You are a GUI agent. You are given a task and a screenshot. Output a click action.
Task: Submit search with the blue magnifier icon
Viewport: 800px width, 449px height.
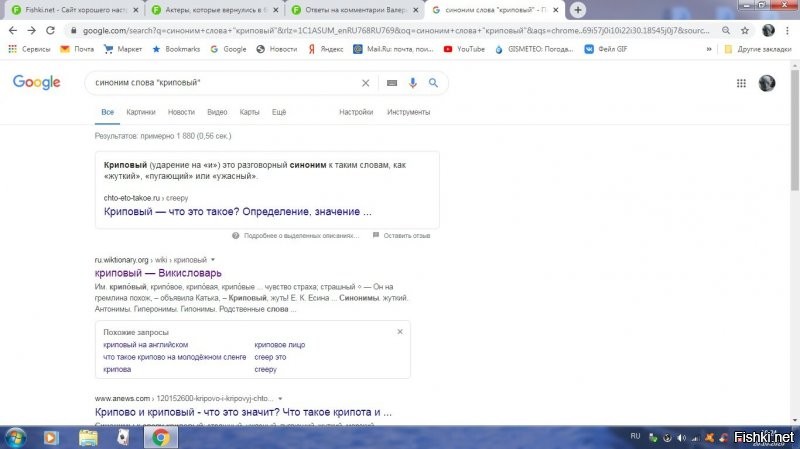tap(433, 83)
